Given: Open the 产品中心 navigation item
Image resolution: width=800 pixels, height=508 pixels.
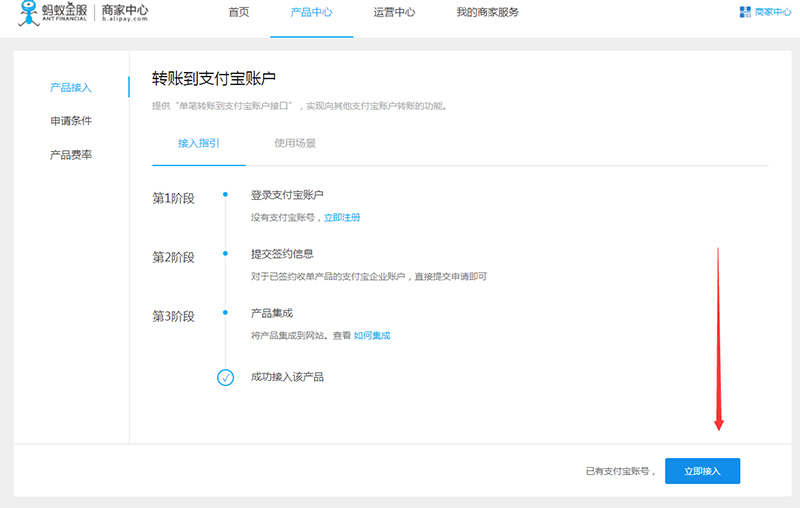Looking at the screenshot, I should point(311,13).
